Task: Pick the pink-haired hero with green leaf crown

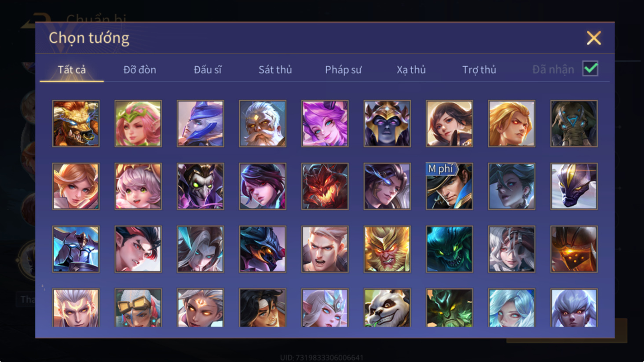Action: [x=138, y=123]
